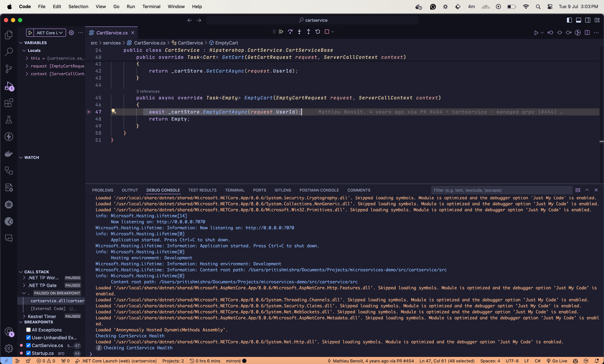This screenshot has height=364, width=604.
Task: Open the Testing flask view
Action: [x=9, y=120]
